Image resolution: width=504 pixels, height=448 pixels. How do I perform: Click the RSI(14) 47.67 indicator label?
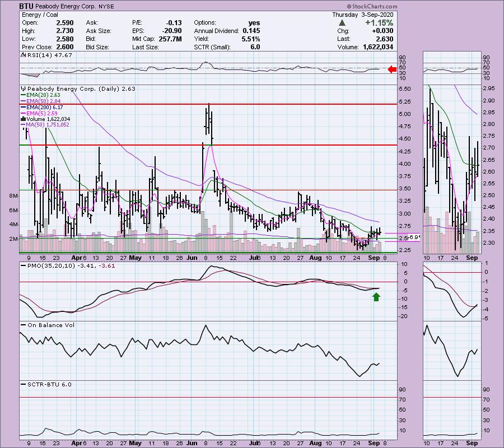50,55
